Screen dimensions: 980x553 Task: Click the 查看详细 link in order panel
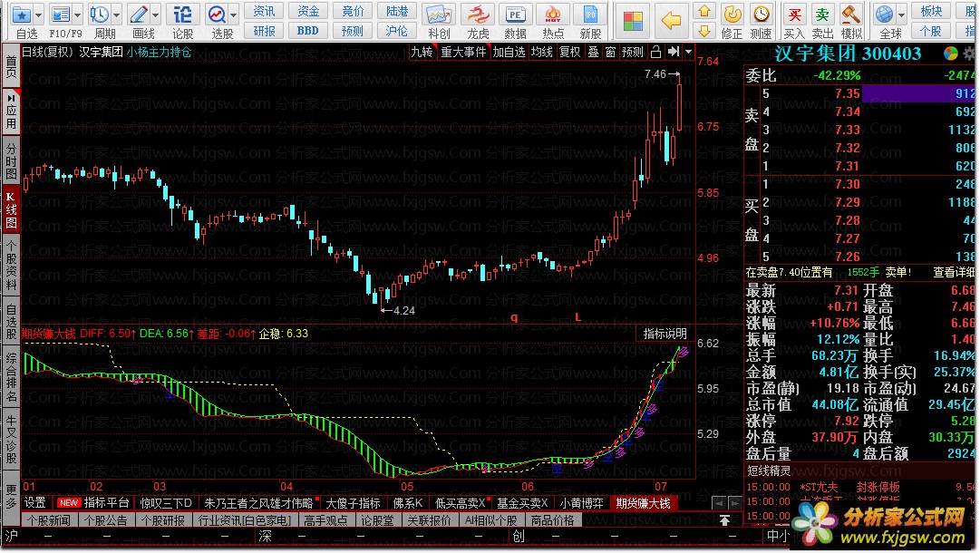[x=953, y=273]
